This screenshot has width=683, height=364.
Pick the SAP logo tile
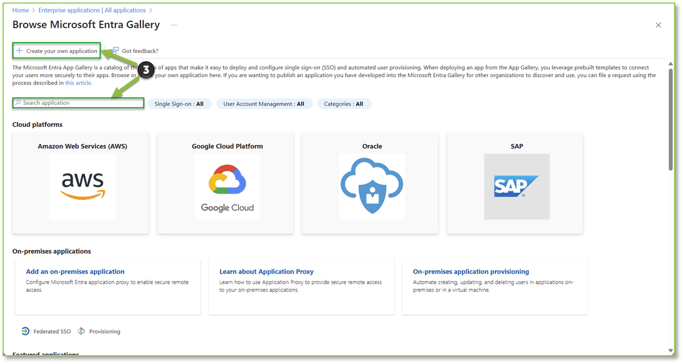(x=517, y=186)
